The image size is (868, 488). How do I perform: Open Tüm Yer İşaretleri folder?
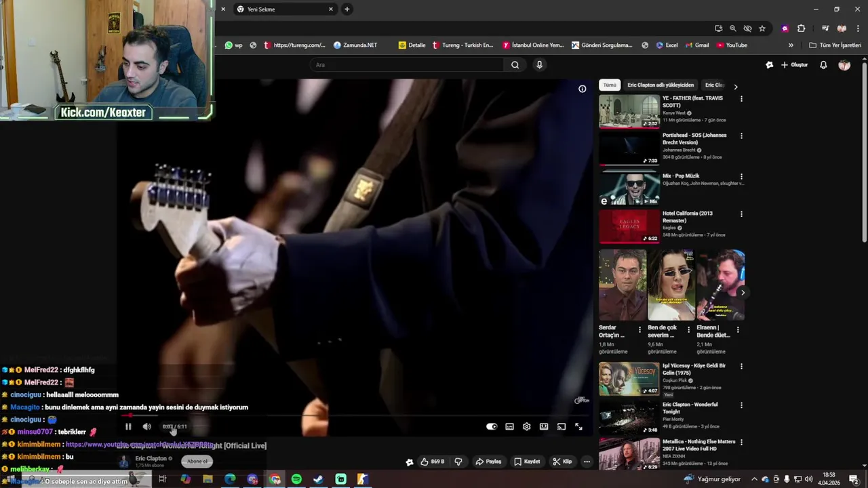[x=835, y=45]
